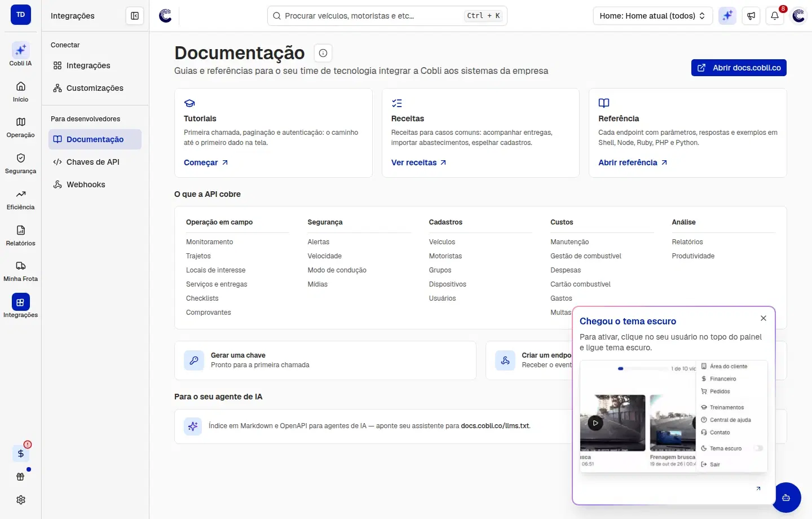Expand the Home atual (todos) selector

point(652,16)
